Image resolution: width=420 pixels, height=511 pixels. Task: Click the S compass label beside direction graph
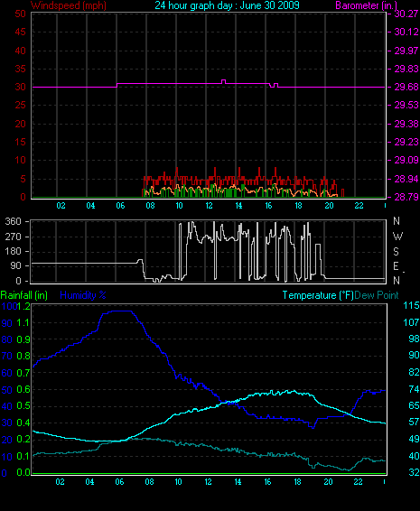pyautogui.click(x=396, y=252)
